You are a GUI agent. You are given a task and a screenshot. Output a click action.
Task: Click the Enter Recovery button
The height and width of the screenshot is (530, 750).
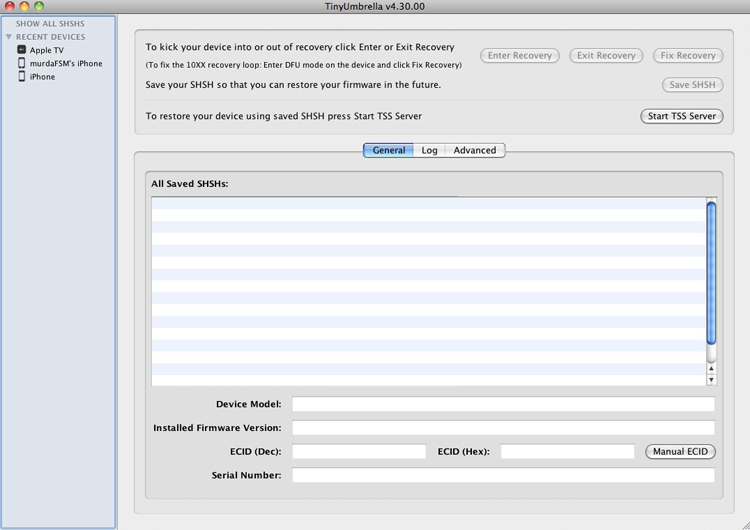(519, 55)
